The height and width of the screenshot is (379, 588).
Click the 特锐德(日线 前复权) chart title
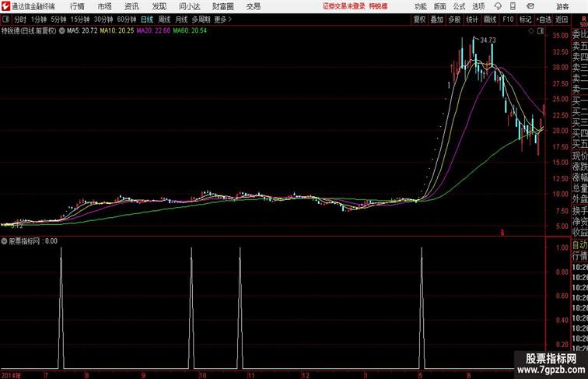(x=29, y=31)
